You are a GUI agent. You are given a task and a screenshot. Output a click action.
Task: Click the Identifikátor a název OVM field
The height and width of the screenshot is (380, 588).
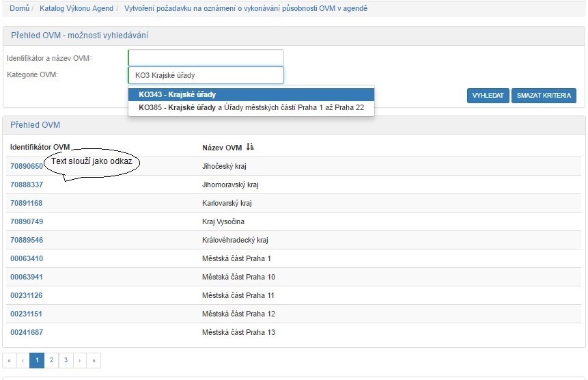point(206,58)
